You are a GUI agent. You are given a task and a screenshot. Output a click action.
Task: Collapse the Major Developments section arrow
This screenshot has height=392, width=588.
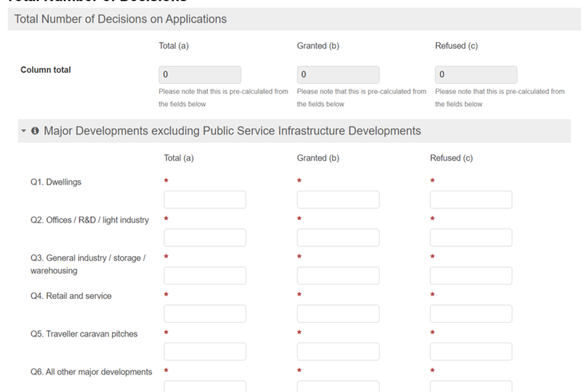[x=24, y=131]
